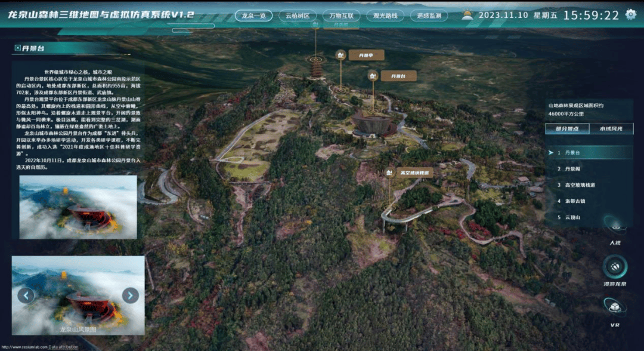Select the 观光路线 menu item

coord(381,16)
